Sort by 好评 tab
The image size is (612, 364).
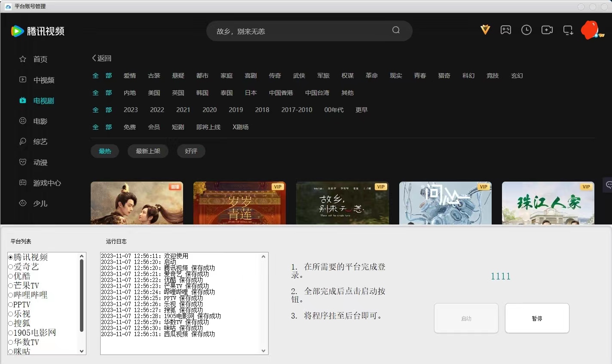pos(191,151)
